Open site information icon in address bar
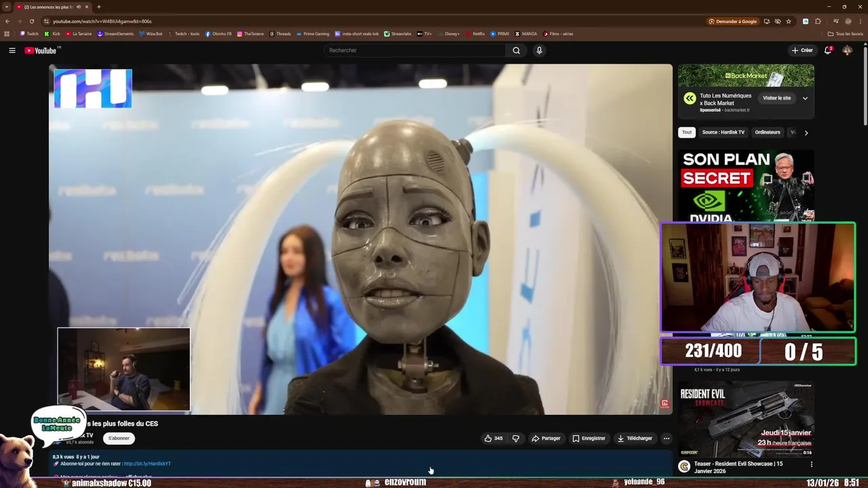 point(46,21)
